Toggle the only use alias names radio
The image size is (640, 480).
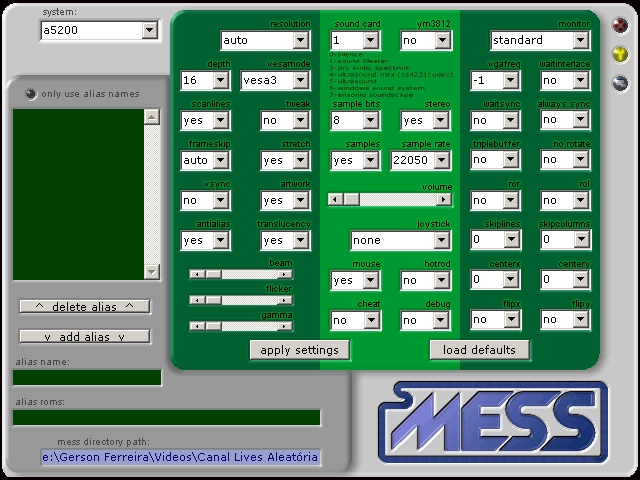(x=31, y=94)
